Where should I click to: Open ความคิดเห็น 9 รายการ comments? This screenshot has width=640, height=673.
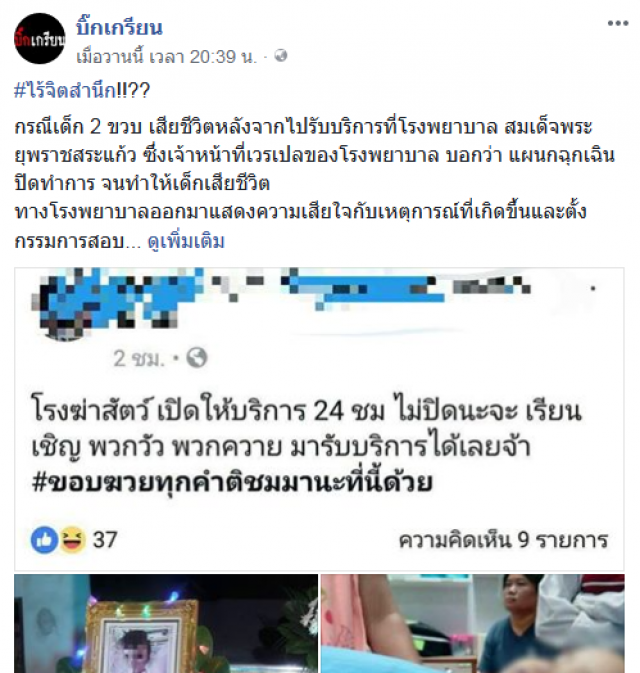(504, 540)
